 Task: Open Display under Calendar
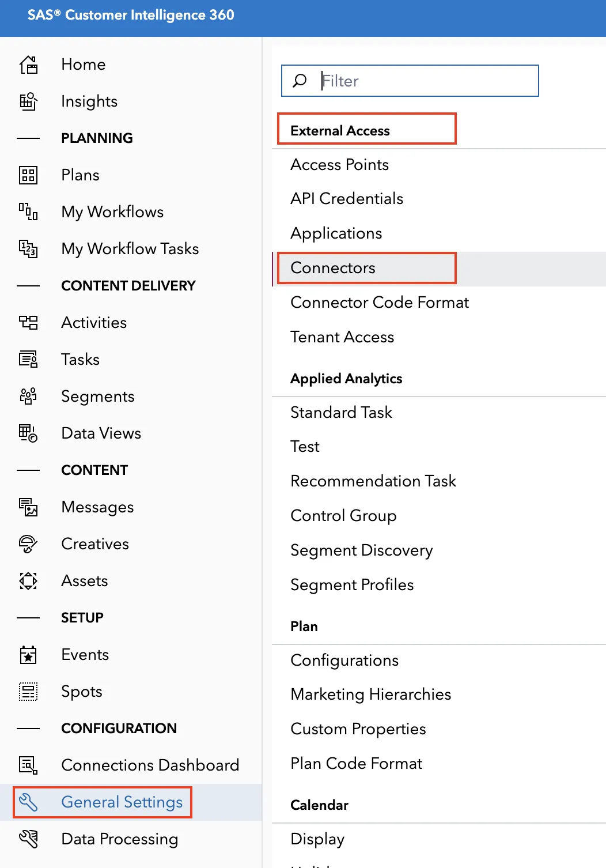(x=317, y=839)
